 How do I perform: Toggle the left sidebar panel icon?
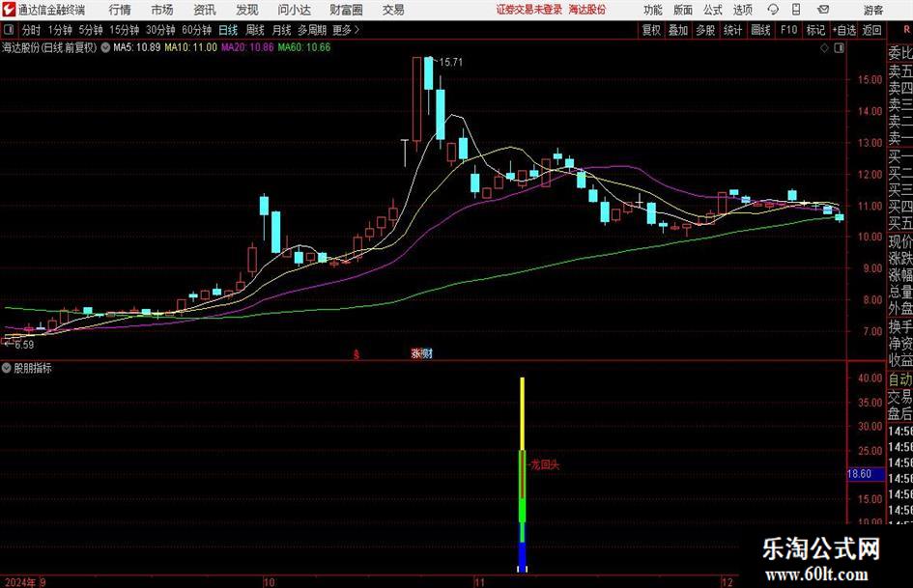tap(9, 30)
